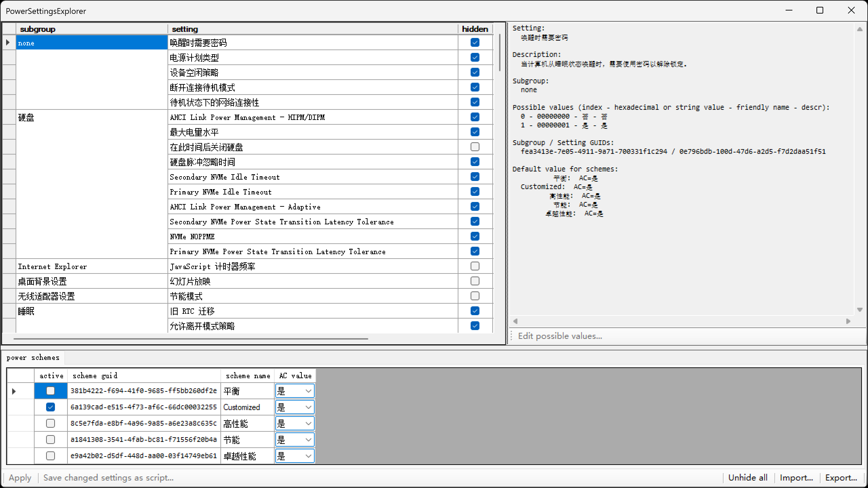
Task: Toggle hidden checkbox for 设备空闲策略
Action: [475, 72]
